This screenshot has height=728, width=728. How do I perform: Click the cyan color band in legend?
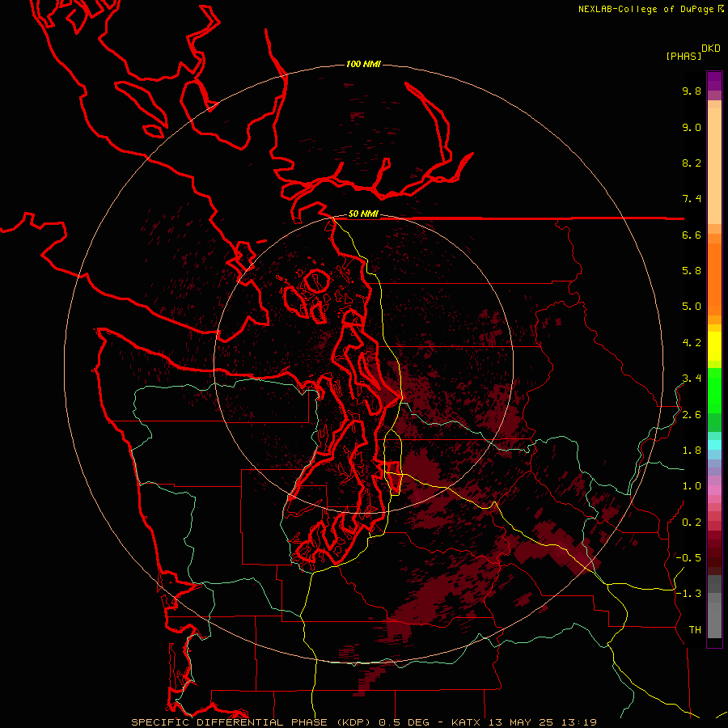pyautogui.click(x=714, y=444)
